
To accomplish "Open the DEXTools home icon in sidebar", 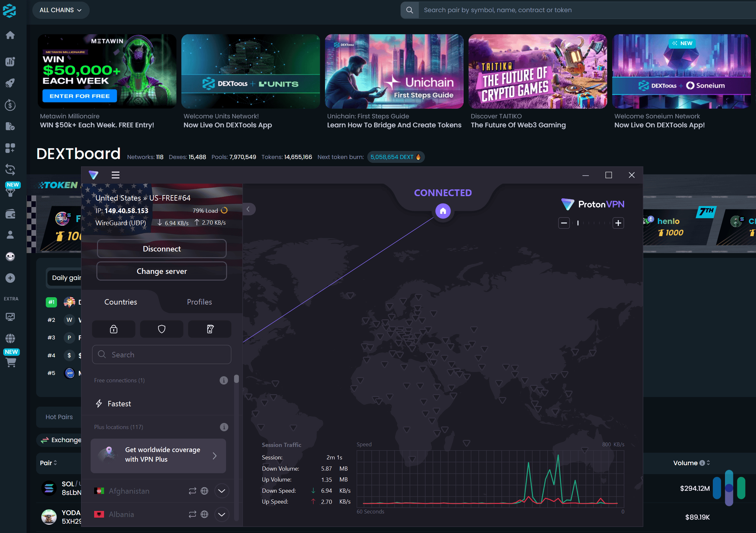I will click(x=10, y=35).
